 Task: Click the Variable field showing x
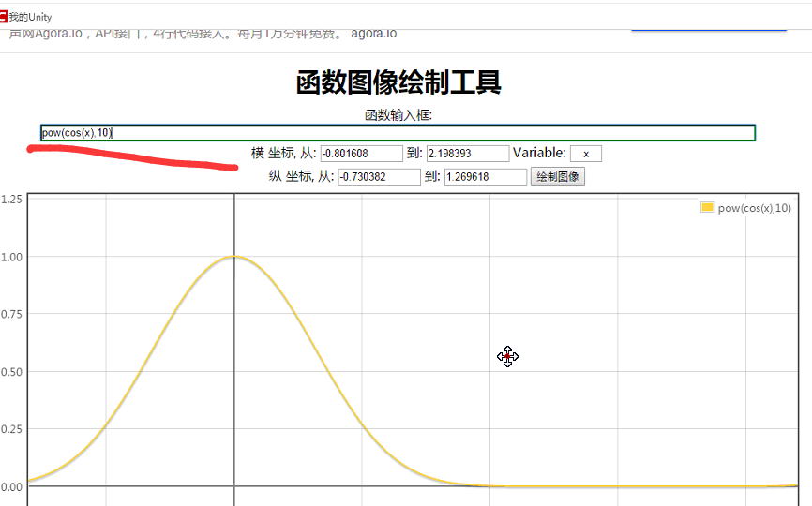pyautogui.click(x=586, y=154)
